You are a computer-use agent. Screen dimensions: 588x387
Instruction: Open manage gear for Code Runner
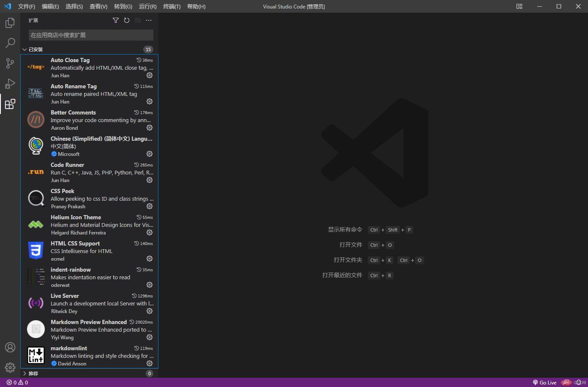[x=150, y=180]
